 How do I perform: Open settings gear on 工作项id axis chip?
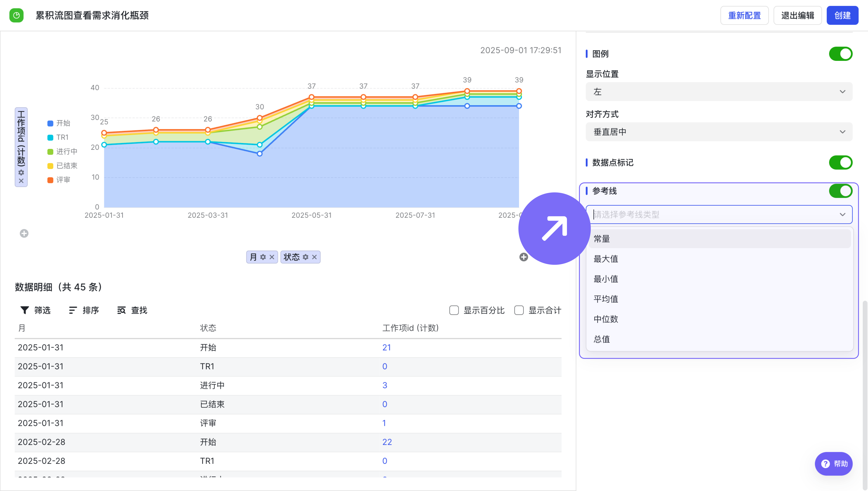click(21, 172)
